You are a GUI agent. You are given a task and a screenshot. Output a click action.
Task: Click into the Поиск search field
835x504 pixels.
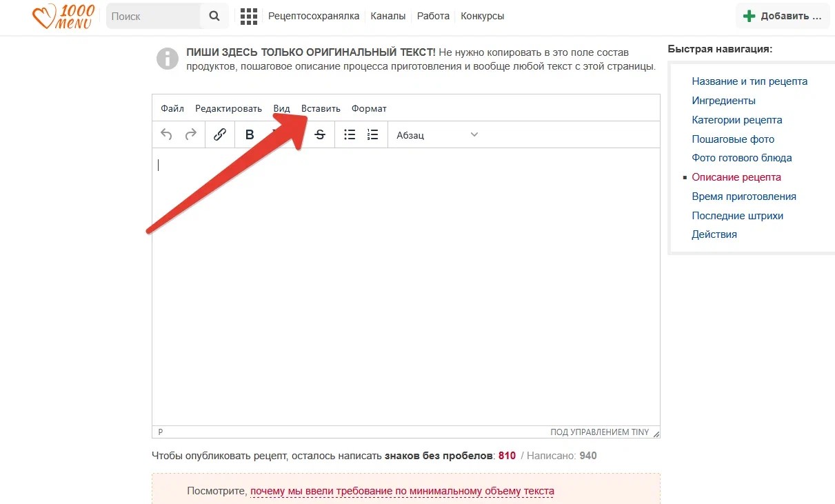tap(153, 16)
